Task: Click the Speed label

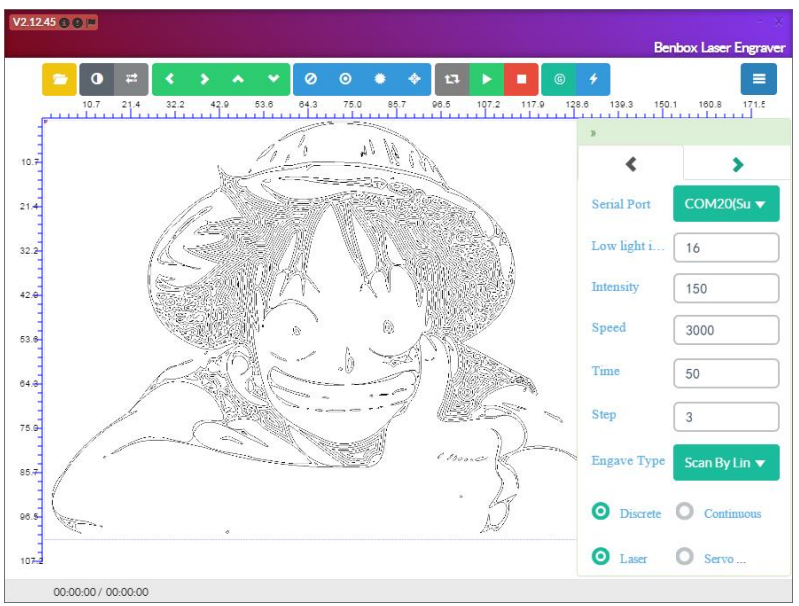Action: click(608, 328)
